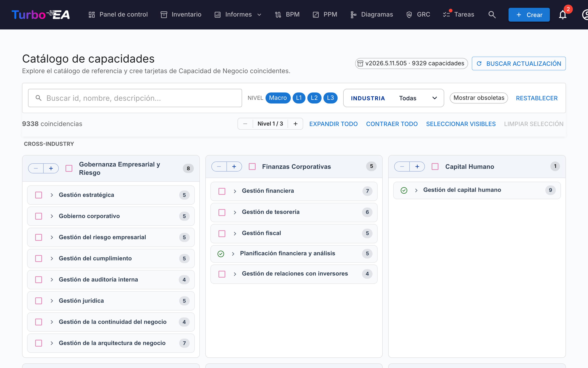Click the refresh icon in Buscar Actualización
Screen dimensions: 588x368
(479, 63)
